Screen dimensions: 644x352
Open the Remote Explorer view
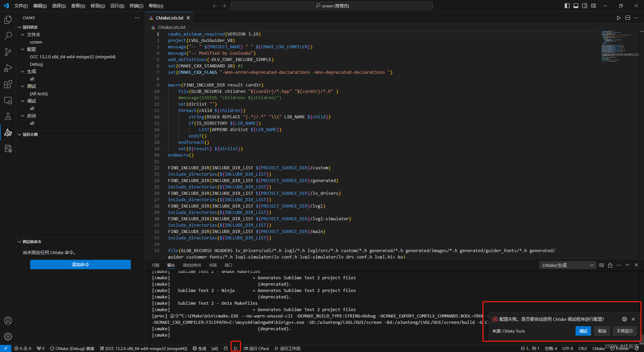[8, 100]
